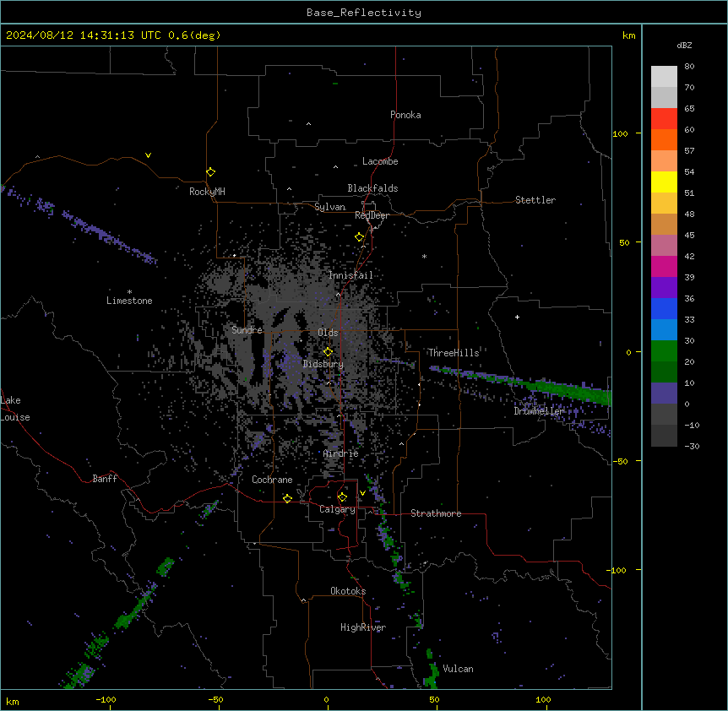Screen dimensions: 728x711
Task: Pick the bright green 20-30 dBZ swatch
Action: click(664, 351)
